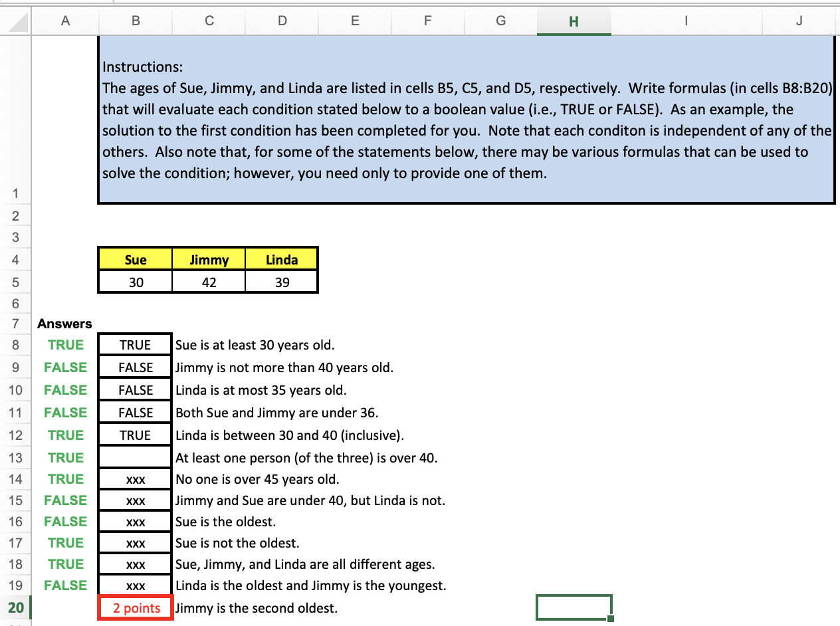Viewport: 840px width, 626px height.
Task: Select green TRUE answer in row 13
Action: [x=66, y=458]
